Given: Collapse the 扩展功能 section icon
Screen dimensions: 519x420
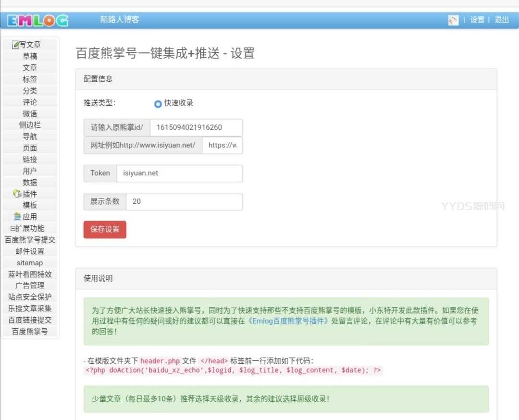Looking at the screenshot, I should pyautogui.click(x=12, y=229).
